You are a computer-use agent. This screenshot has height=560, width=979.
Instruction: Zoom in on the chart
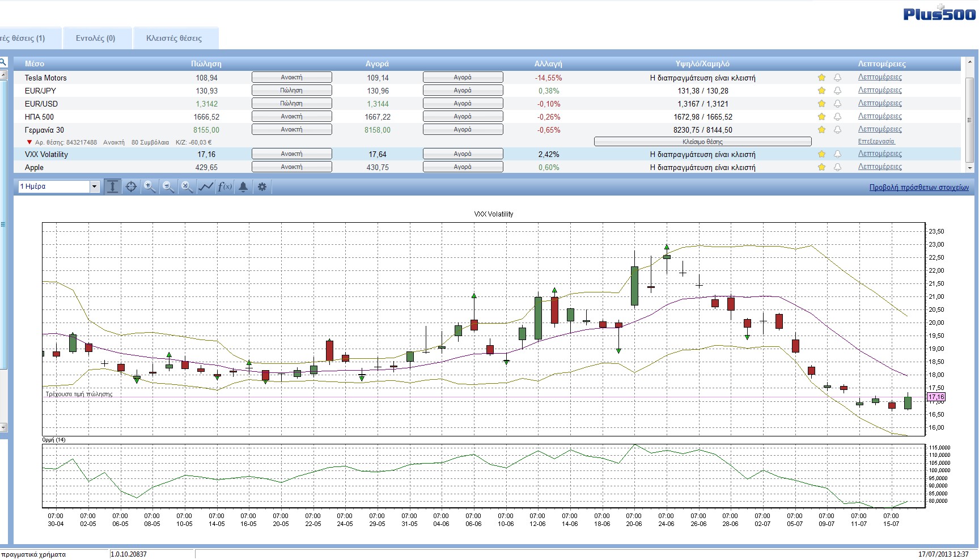point(150,186)
